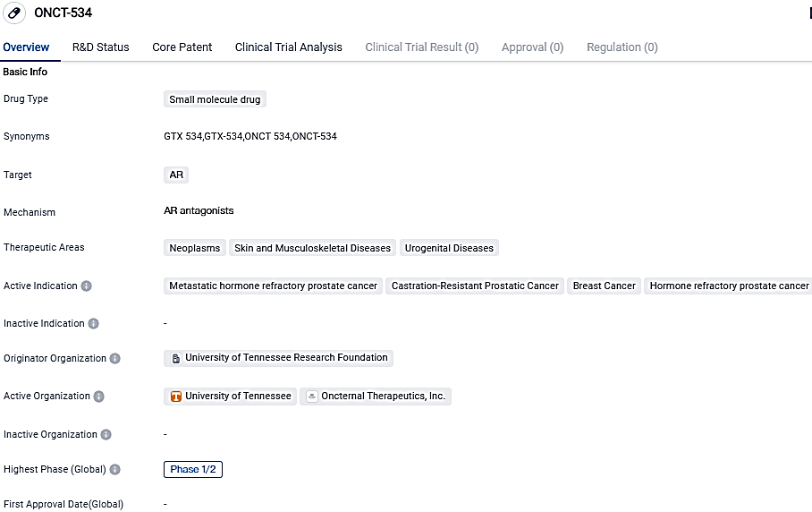Select the Overview tab

pos(26,47)
